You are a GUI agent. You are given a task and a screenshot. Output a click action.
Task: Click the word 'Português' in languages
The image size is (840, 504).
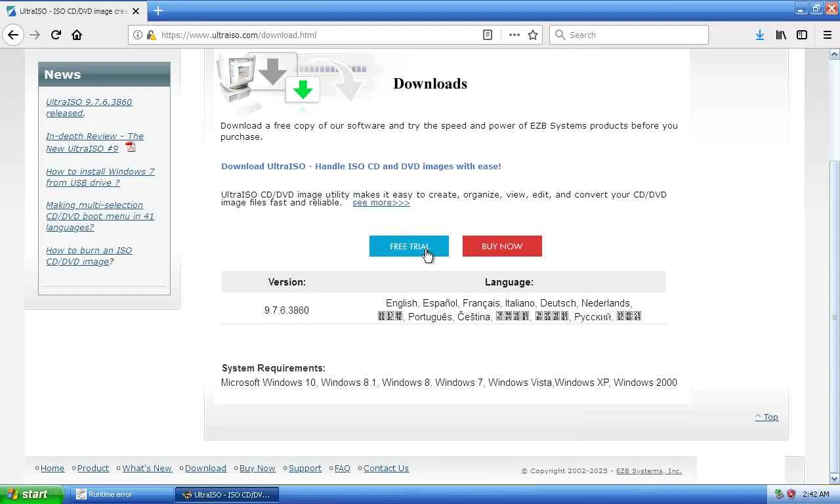pyautogui.click(x=430, y=317)
